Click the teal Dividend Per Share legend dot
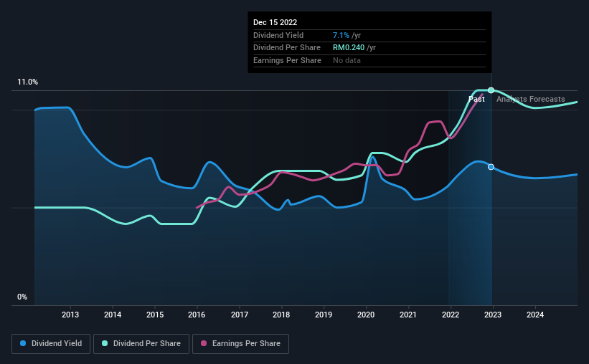Screen dimensions: 589x364 click(105, 343)
